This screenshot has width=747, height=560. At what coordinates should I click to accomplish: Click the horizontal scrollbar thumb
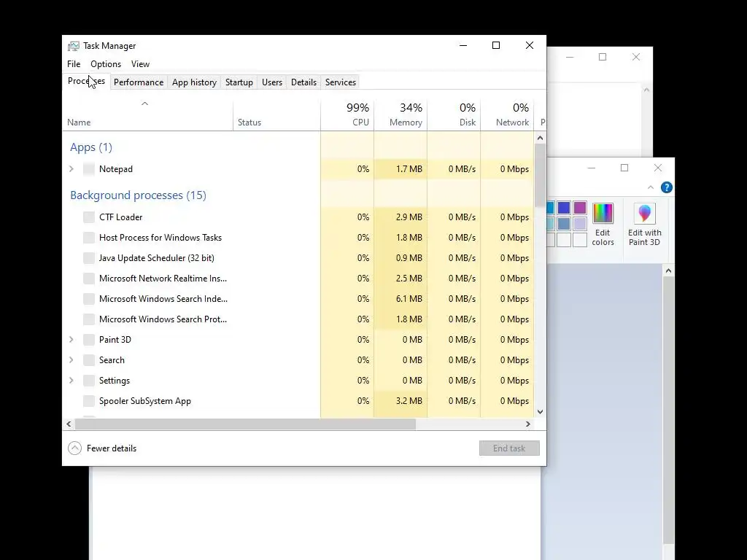coord(245,424)
